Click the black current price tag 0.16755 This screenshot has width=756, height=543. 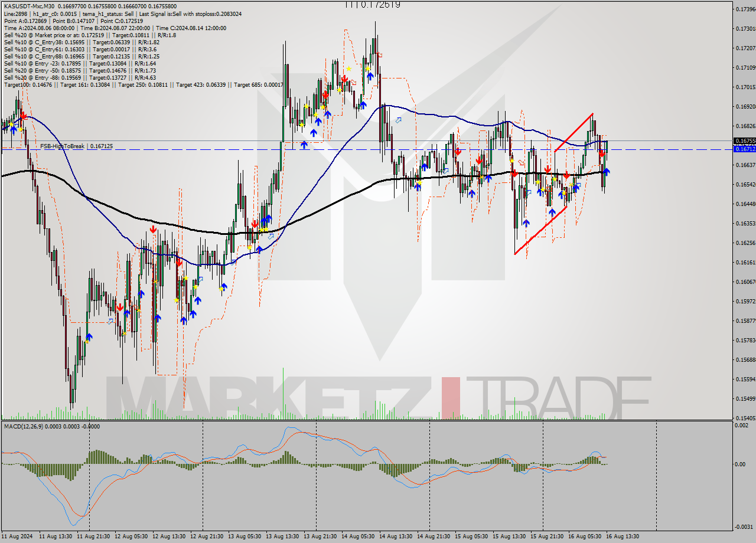click(x=744, y=141)
